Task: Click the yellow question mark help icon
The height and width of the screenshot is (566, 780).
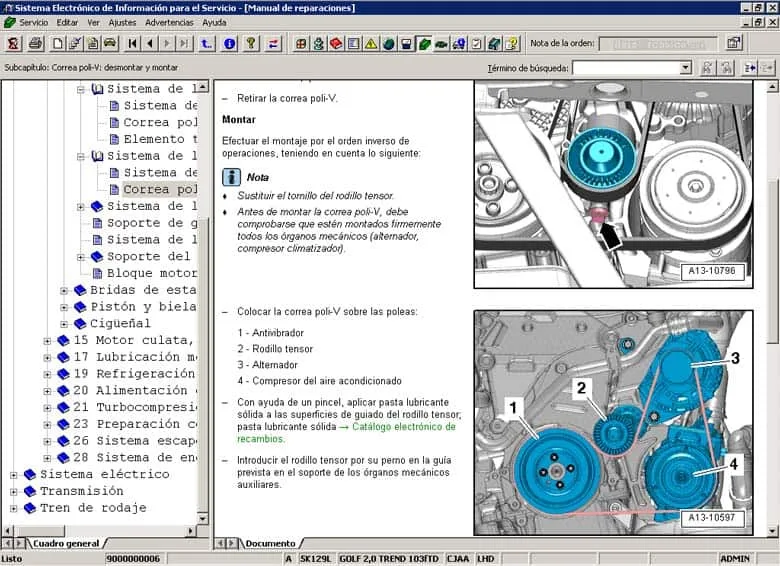Action: 250,43
